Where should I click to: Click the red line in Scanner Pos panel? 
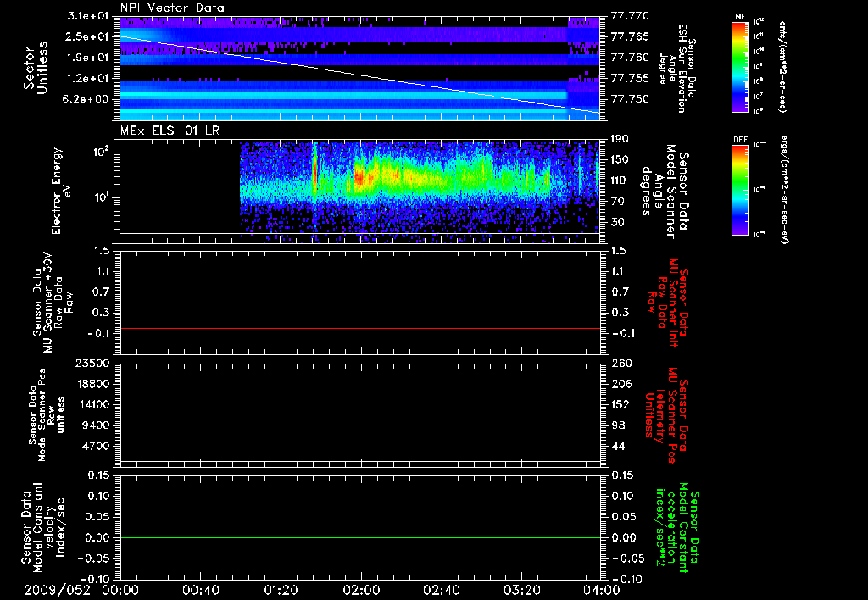coord(359,431)
